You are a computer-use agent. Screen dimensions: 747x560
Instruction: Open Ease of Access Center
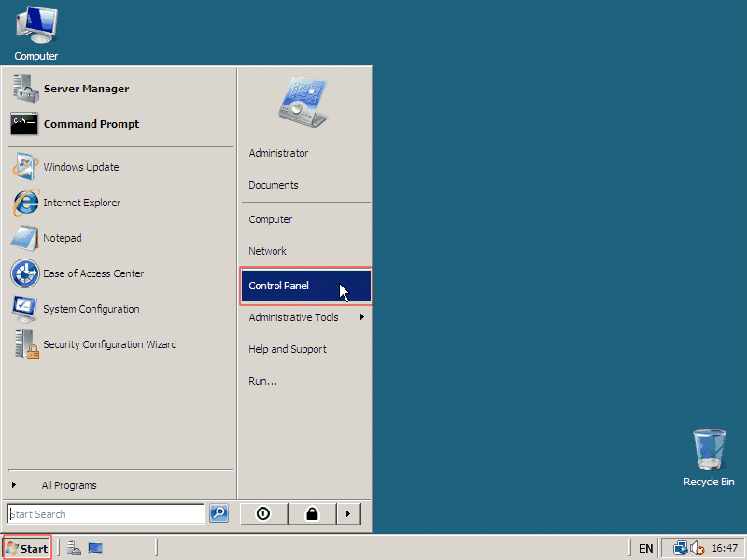tap(93, 273)
